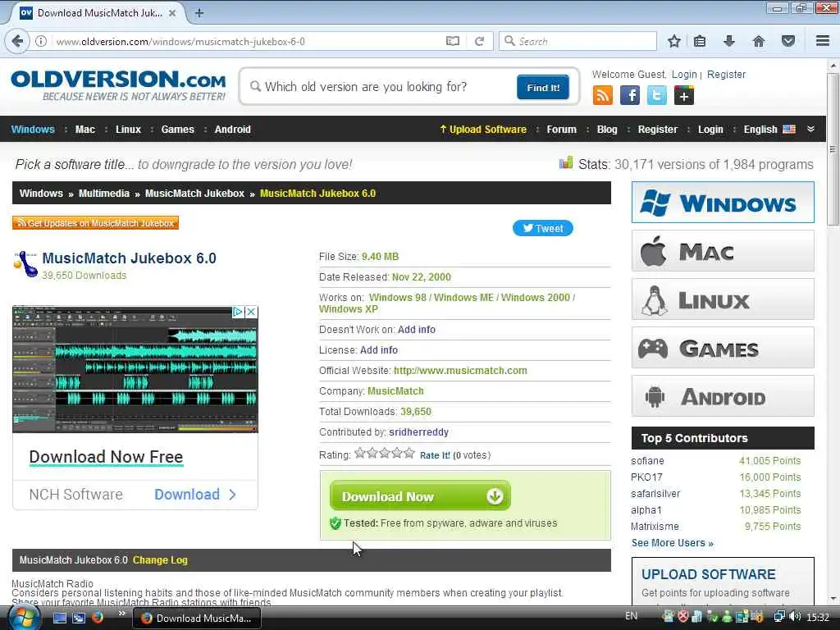The image size is (840, 630).
Task: Expand the nav bar double-chevron dropdown
Action: click(x=810, y=129)
